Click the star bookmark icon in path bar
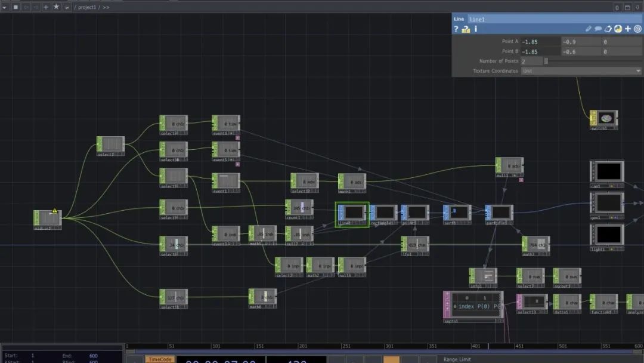644x363 pixels. coord(56,7)
